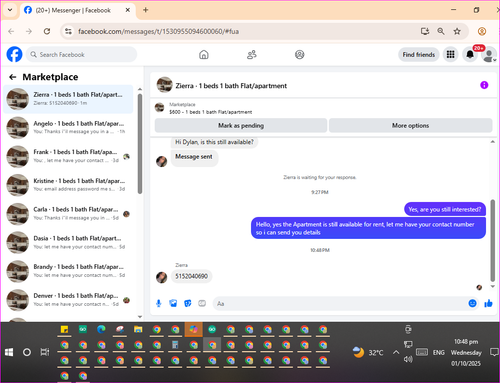
Task: Open Dasia conversation in Marketplace list
Action: point(68,243)
